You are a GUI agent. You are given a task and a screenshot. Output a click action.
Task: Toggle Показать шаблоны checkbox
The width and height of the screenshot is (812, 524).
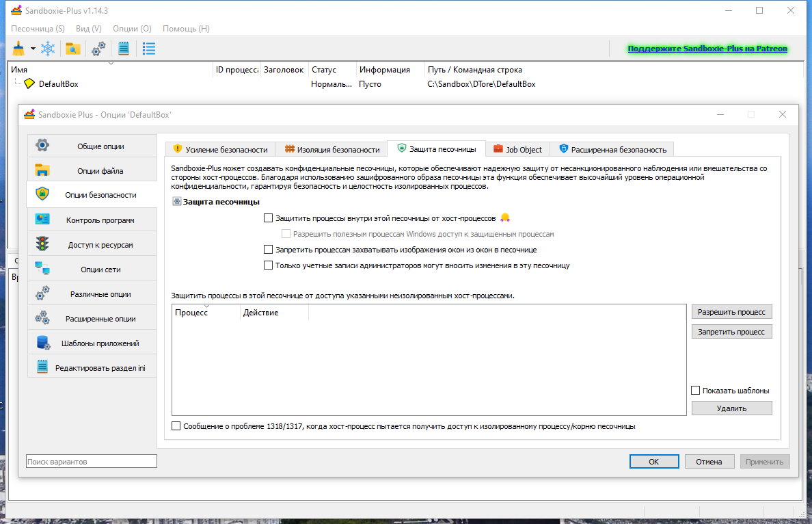[x=696, y=391]
